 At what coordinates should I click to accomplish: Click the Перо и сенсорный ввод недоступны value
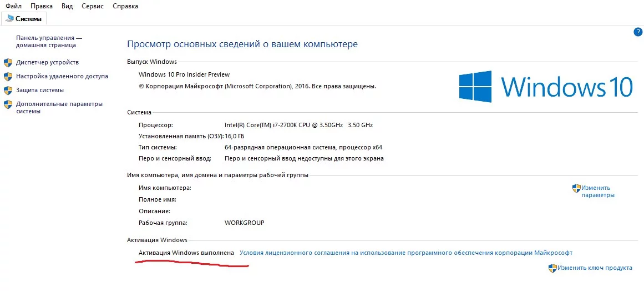(305, 158)
